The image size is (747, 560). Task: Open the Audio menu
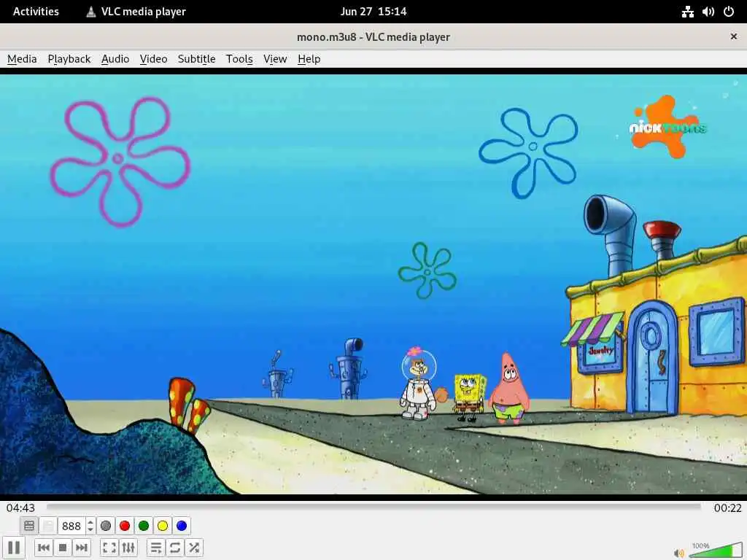[115, 59]
